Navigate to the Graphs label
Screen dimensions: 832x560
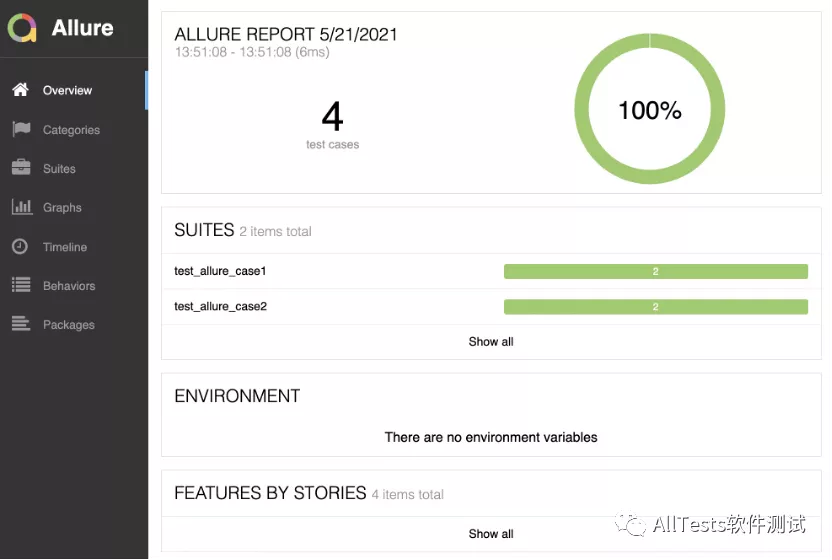[x=62, y=208]
